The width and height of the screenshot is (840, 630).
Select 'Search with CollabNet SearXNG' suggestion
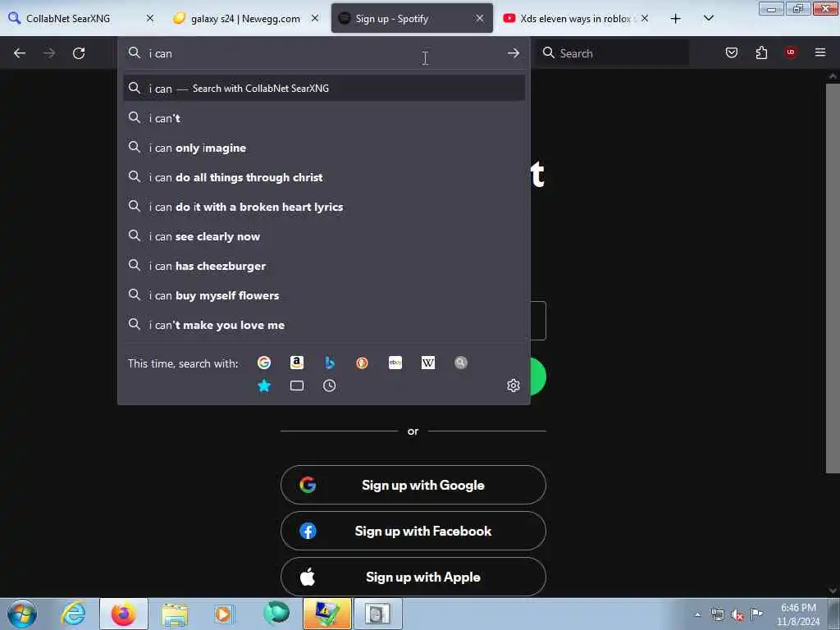324,89
